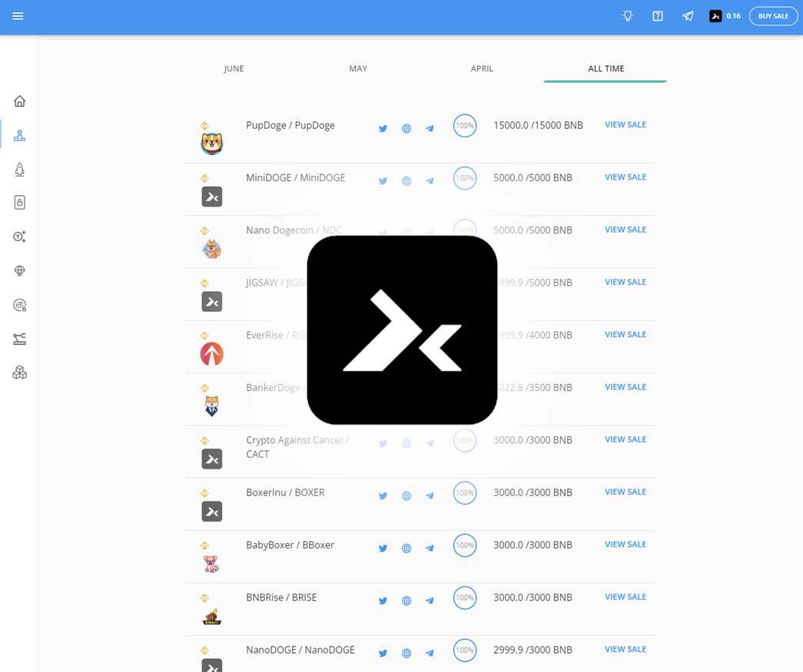Switch to the MAY tab
Screen dimensions: 803x672
tap(358, 68)
